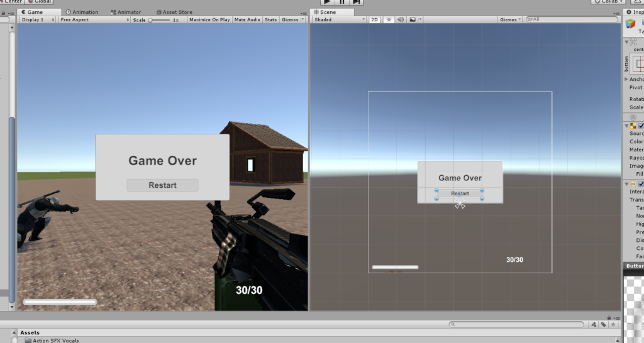This screenshot has width=644, height=343.
Task: Open the Shaded draw mode dropdown
Action: [339, 19]
